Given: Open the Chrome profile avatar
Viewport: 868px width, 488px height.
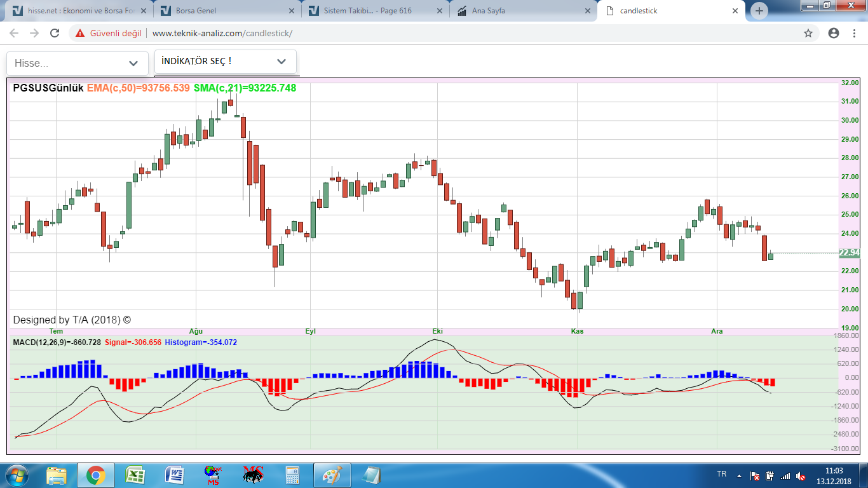Looking at the screenshot, I should tap(834, 33).
